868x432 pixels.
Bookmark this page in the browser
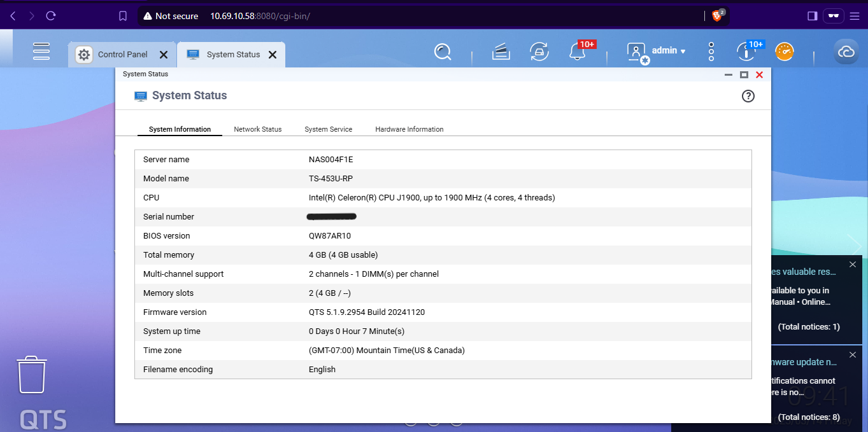(x=123, y=16)
